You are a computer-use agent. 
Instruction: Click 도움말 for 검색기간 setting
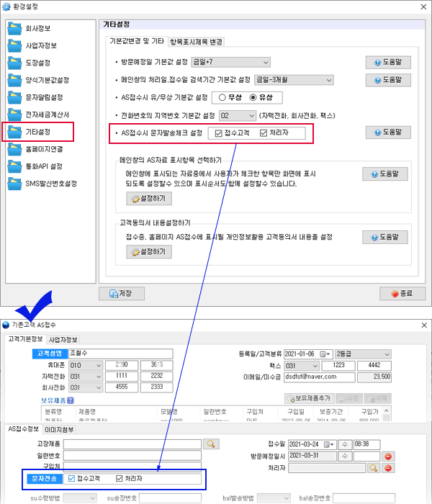388,80
